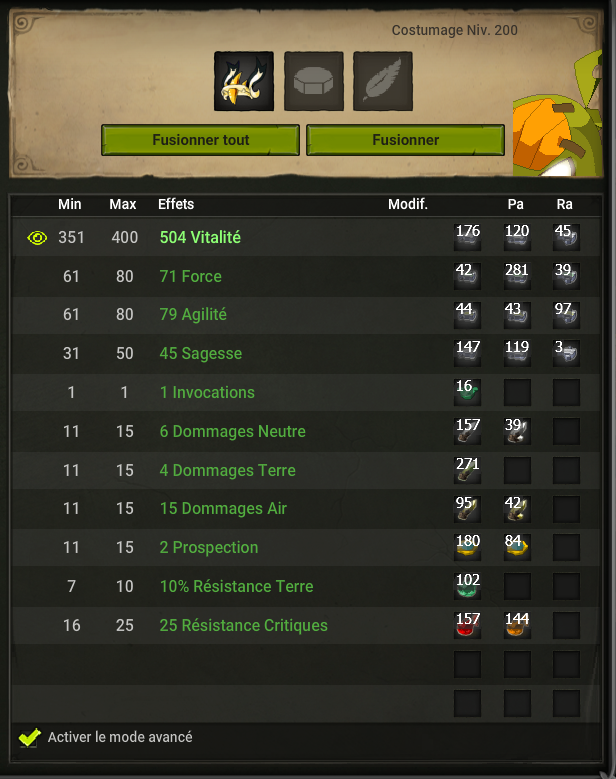The height and width of the screenshot is (779, 616).
Task: Pick the Pa Prospection rune 84
Action: point(517,547)
